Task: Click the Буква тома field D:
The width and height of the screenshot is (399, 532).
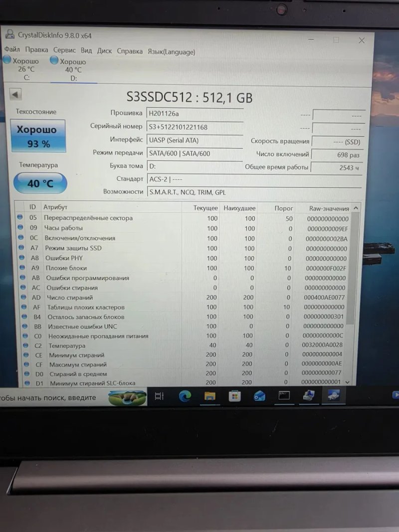Action: pos(195,166)
